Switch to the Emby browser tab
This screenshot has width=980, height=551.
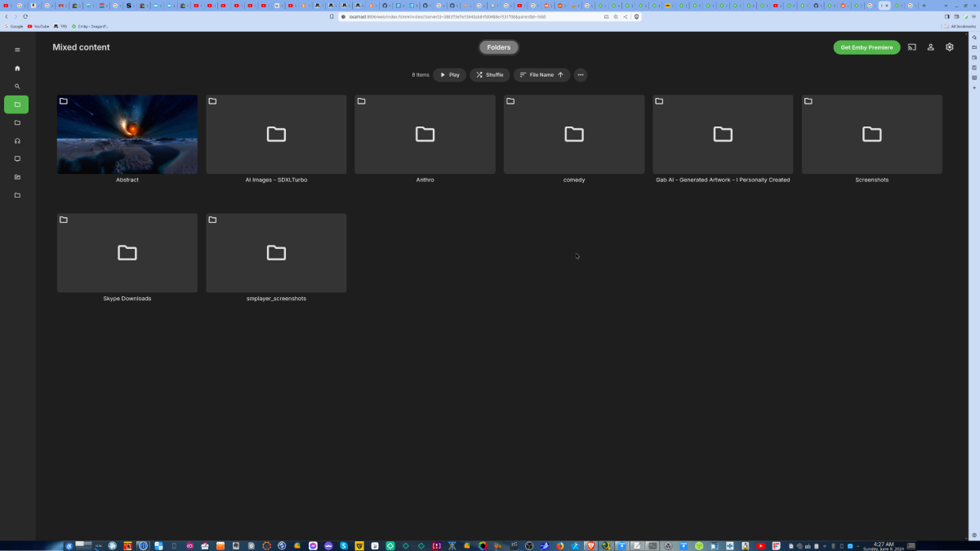click(x=884, y=5)
